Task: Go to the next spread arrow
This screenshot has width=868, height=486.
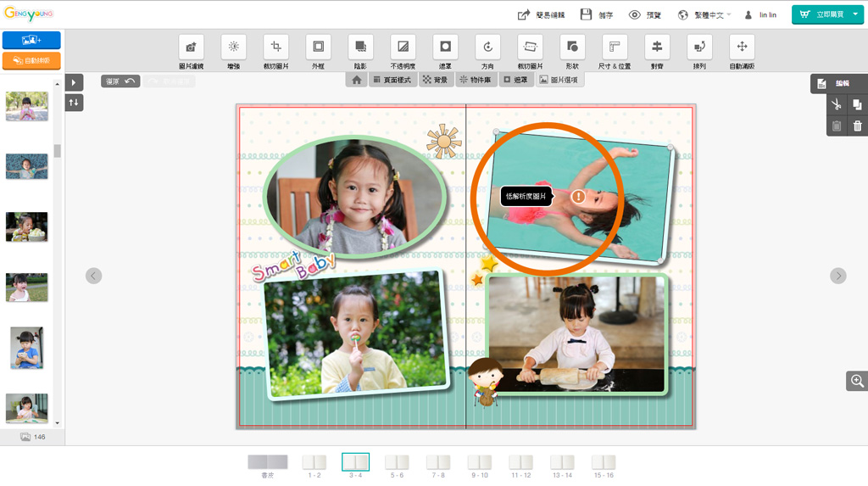Action: coord(838,276)
